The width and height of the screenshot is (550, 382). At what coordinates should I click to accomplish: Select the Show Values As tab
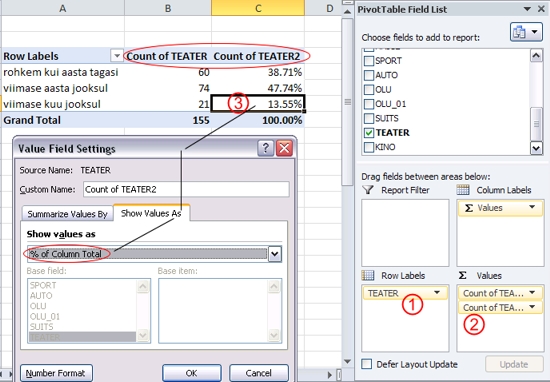(x=151, y=213)
